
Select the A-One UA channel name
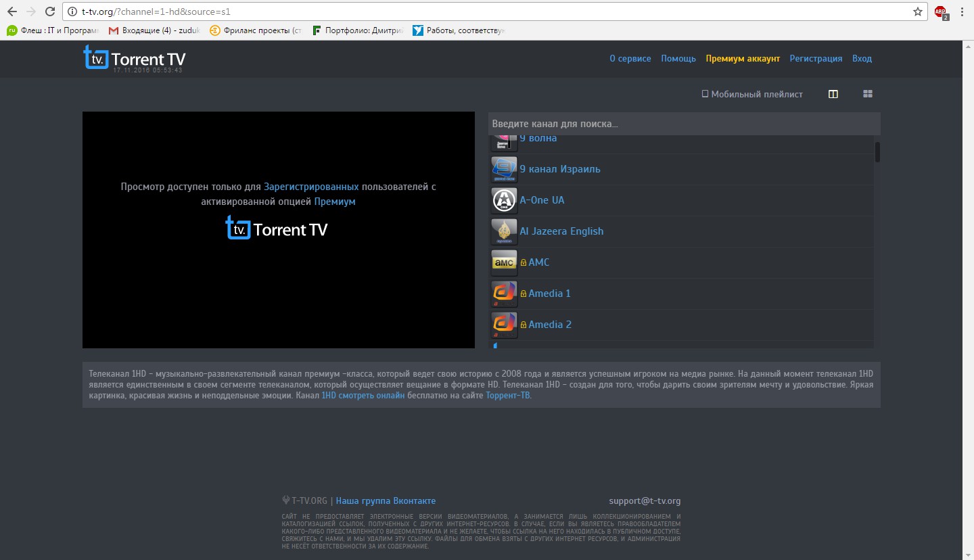coord(542,200)
